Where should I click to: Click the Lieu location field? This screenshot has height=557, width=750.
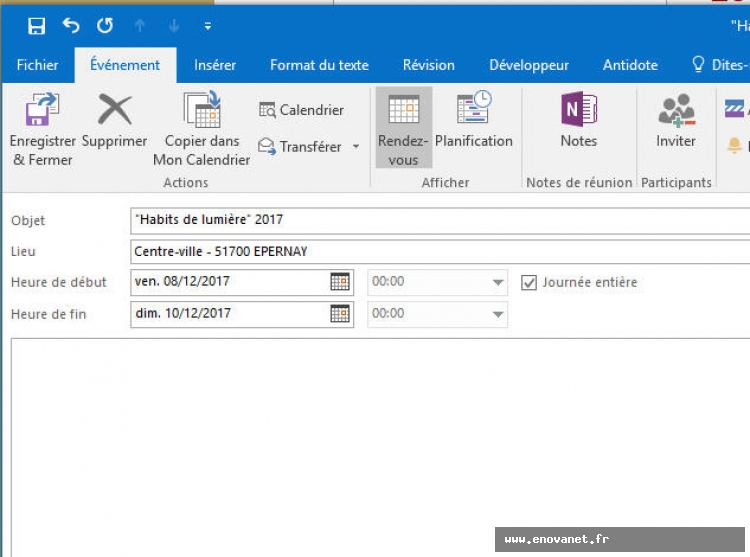pyautogui.click(x=440, y=251)
